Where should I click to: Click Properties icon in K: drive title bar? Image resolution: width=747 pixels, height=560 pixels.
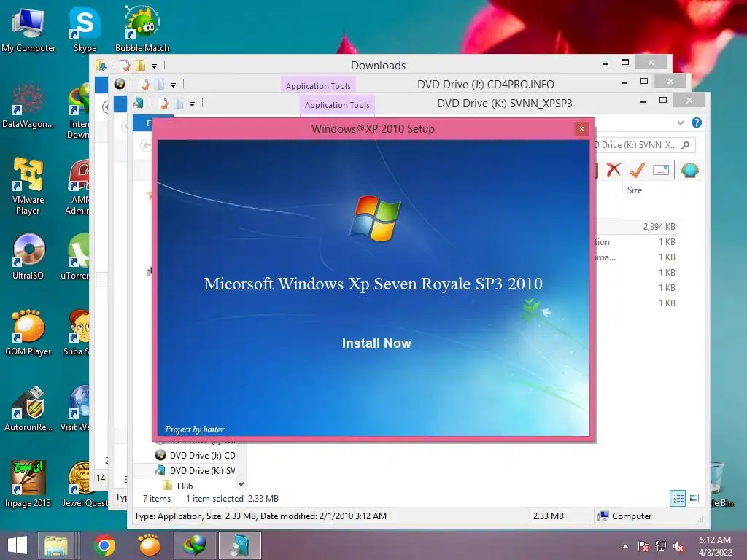click(163, 104)
